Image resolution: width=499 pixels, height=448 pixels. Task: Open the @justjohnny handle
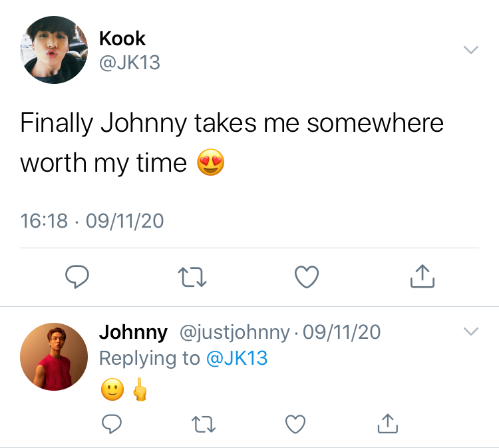point(235,332)
